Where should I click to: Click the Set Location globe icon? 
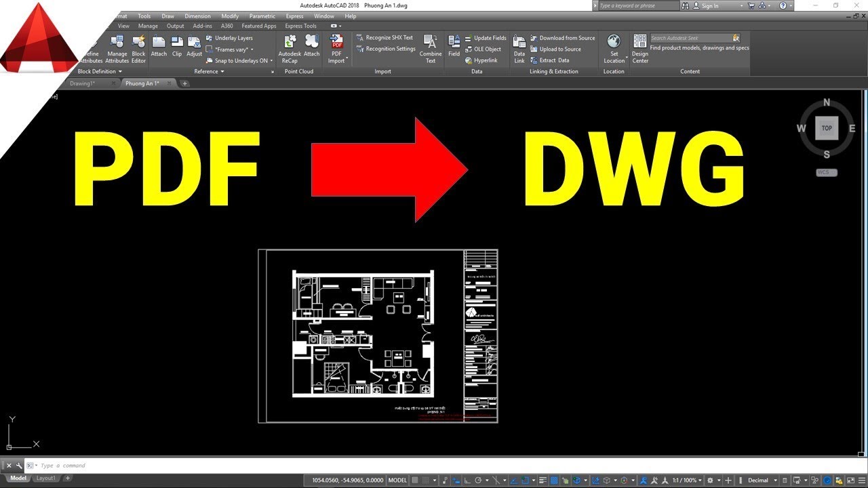click(614, 42)
